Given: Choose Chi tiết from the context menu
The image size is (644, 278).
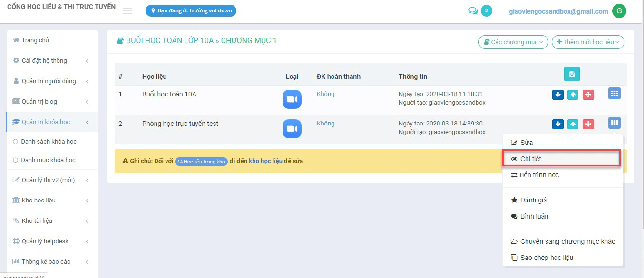Looking at the screenshot, I should click(x=529, y=158).
